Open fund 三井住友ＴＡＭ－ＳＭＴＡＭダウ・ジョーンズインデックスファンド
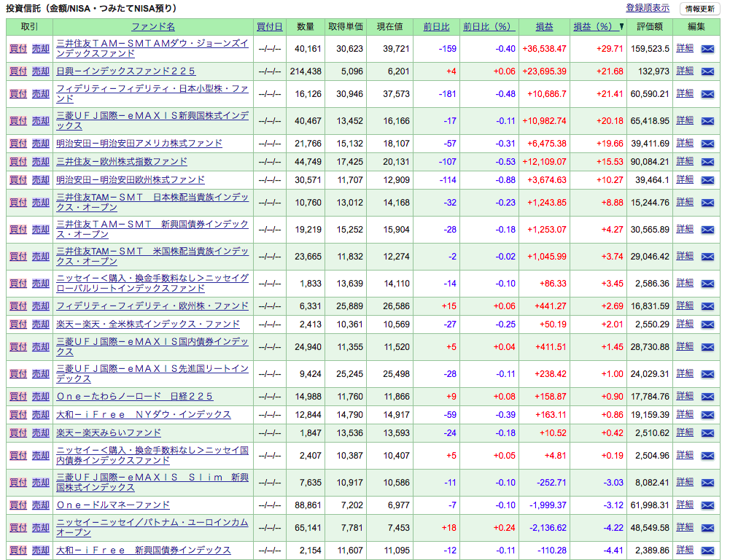Image resolution: width=730 pixels, height=560 pixels. point(152,48)
